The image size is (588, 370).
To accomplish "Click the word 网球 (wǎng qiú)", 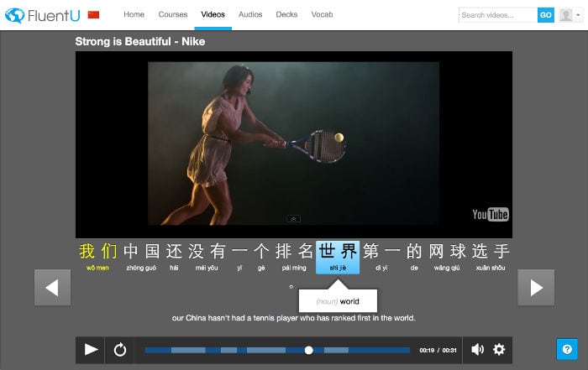I will 447,257.
